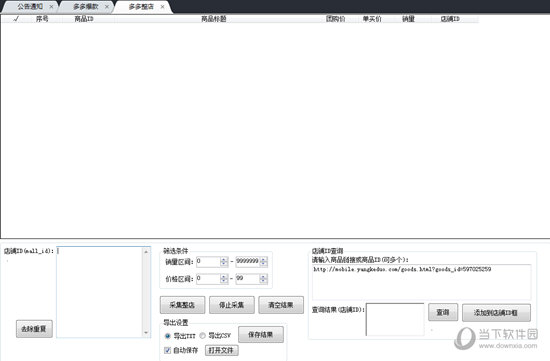Switch to the 多多爆款 tab

click(86, 6)
